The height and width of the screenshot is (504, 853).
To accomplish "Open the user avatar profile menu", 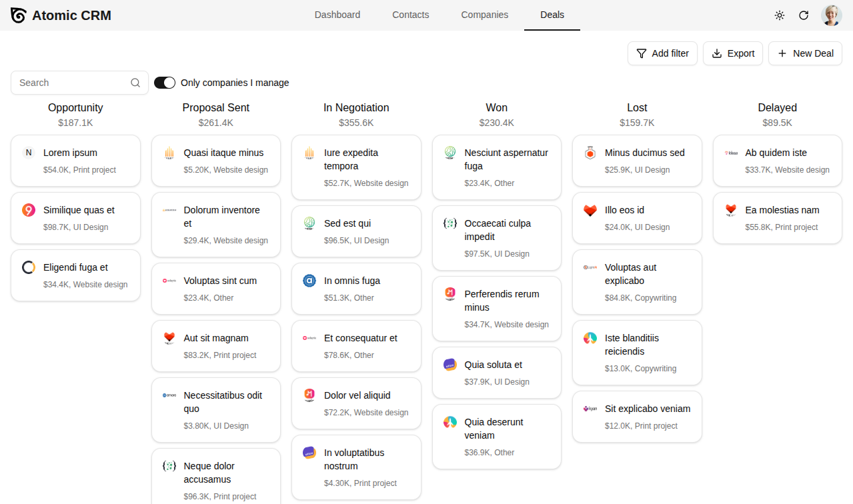I will click(831, 15).
